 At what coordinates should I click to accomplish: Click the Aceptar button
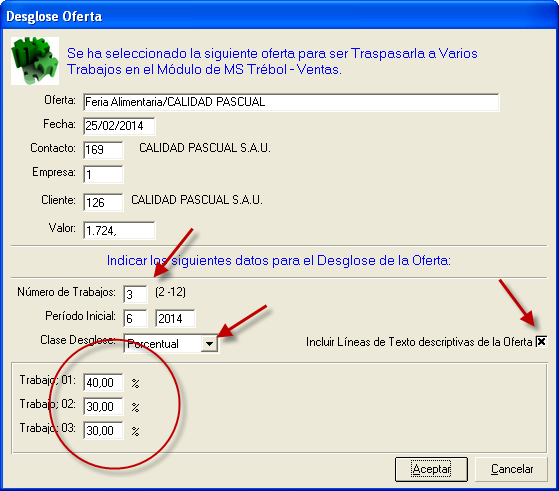click(431, 469)
